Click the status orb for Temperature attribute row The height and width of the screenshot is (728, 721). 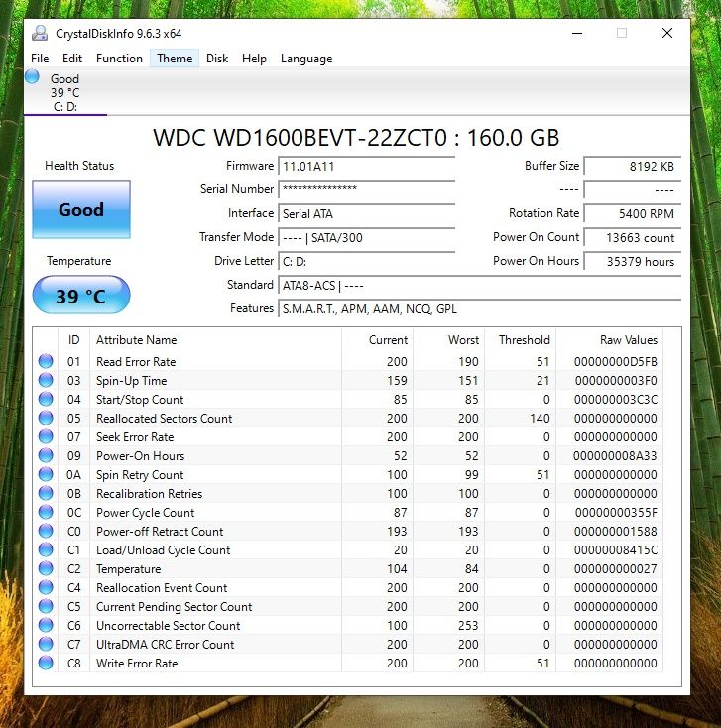[46, 568]
